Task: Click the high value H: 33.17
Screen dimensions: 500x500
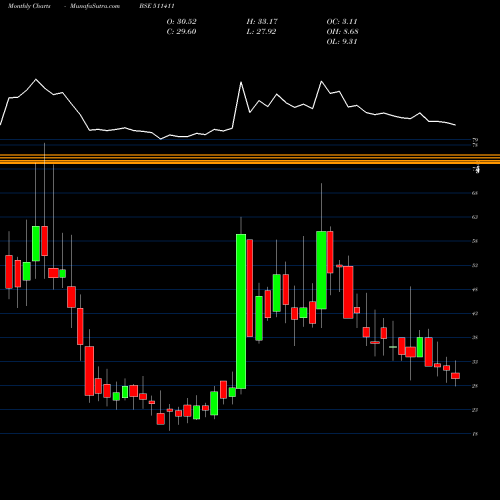Action: [262, 22]
